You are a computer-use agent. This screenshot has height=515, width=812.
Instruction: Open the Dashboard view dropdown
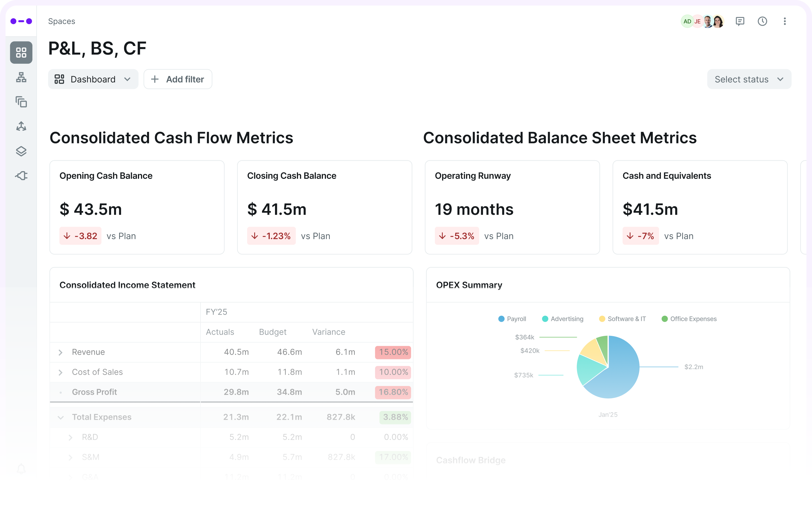(93, 79)
